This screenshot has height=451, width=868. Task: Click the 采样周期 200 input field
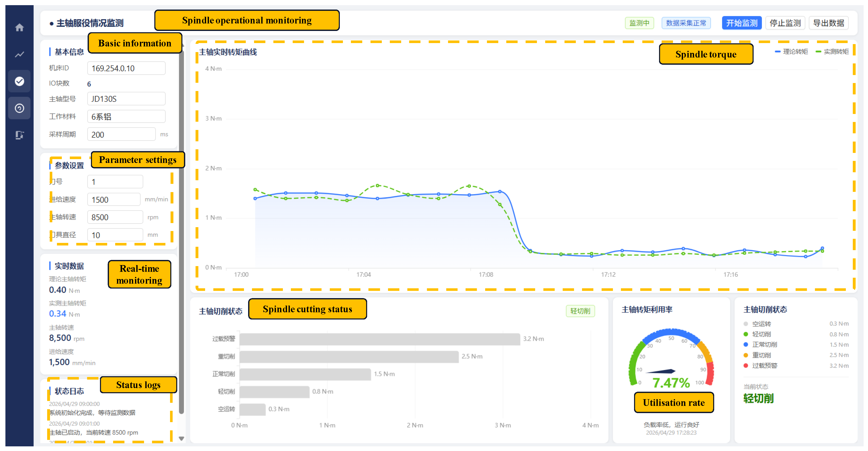click(x=121, y=134)
